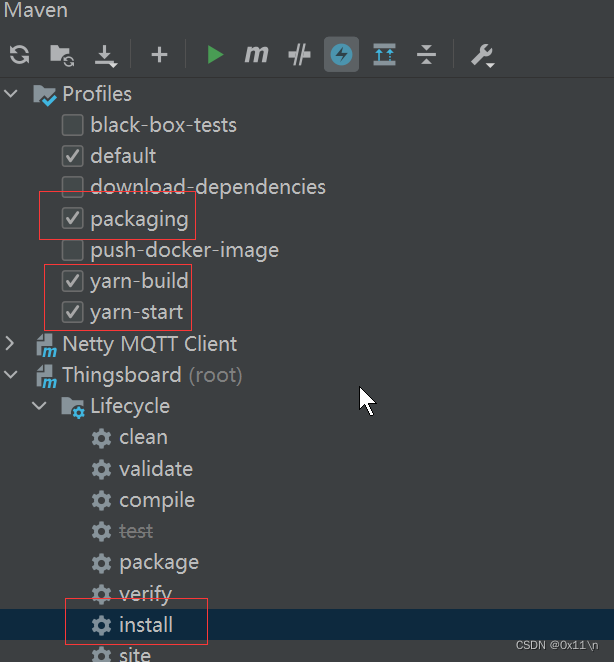The image size is (614, 662).
Task: Select 'Netty MQTT Client' label
Action: coord(149,344)
